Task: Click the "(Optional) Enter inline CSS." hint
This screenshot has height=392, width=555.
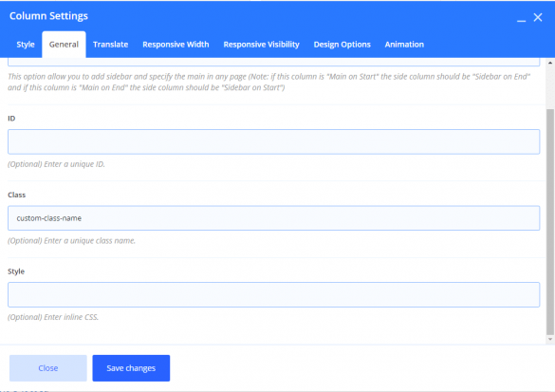Action: (x=53, y=317)
